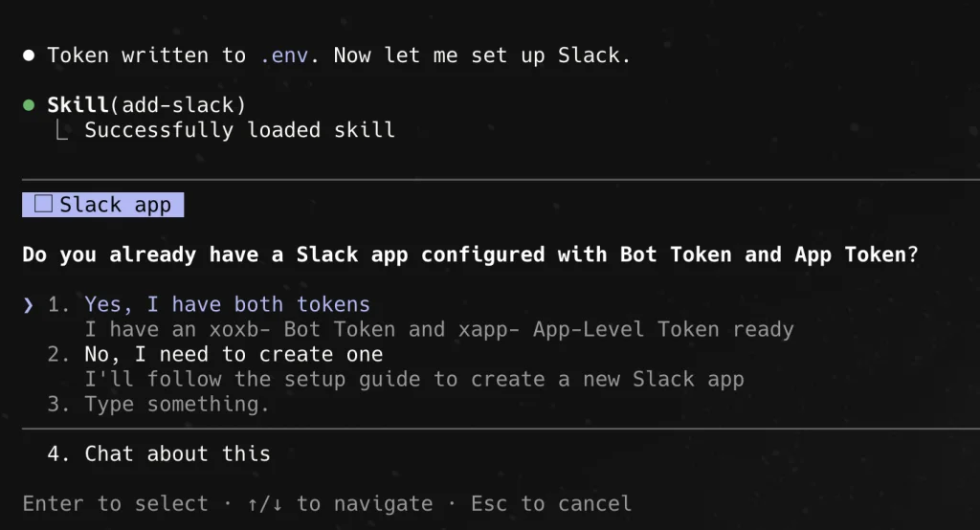Image resolution: width=980 pixels, height=530 pixels.
Task: Click the "Enter to select" hint
Action: click(x=115, y=504)
